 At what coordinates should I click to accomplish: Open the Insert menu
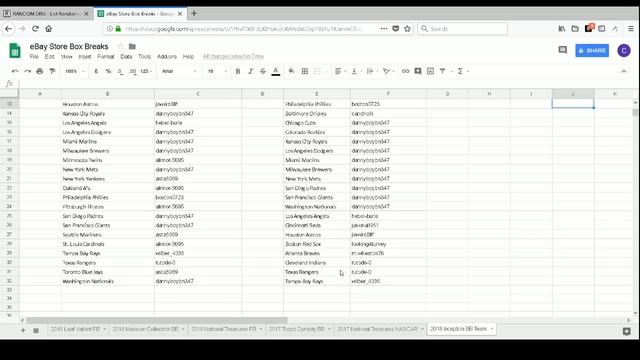[x=85, y=56]
